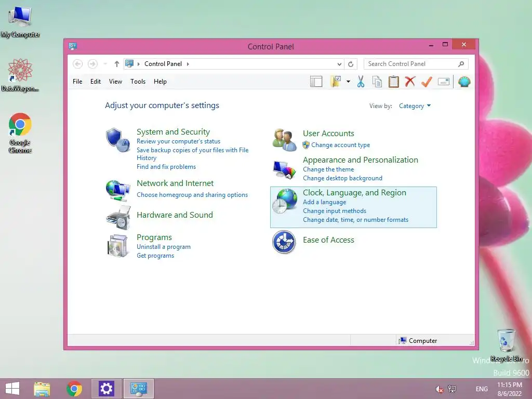Open File Explorer from the taskbar
This screenshot has height=399, width=532.
[x=42, y=389]
